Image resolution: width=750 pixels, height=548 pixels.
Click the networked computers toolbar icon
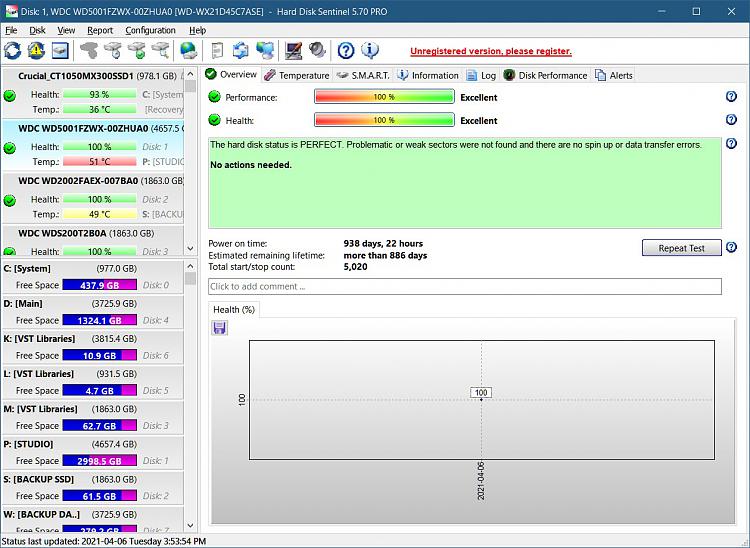click(265, 50)
